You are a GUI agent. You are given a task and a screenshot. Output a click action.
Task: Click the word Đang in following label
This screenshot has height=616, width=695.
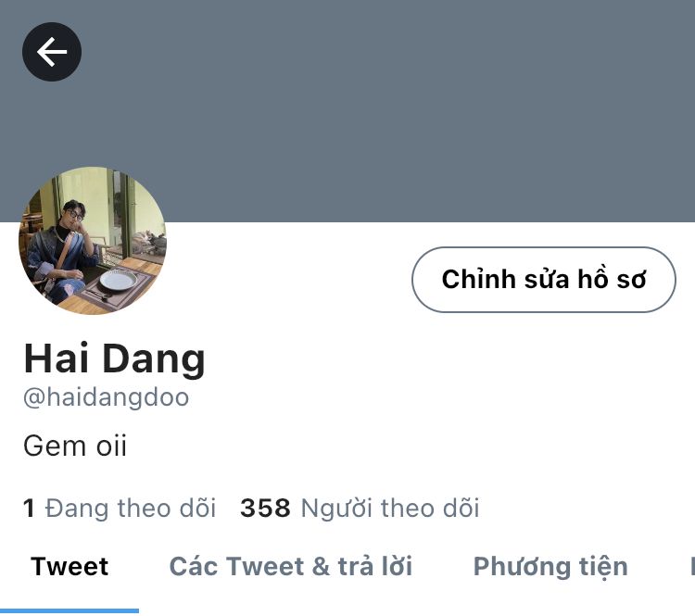(77, 509)
